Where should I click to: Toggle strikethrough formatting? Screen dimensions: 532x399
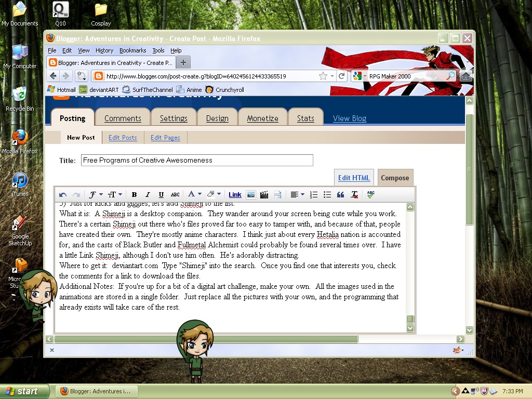point(175,195)
